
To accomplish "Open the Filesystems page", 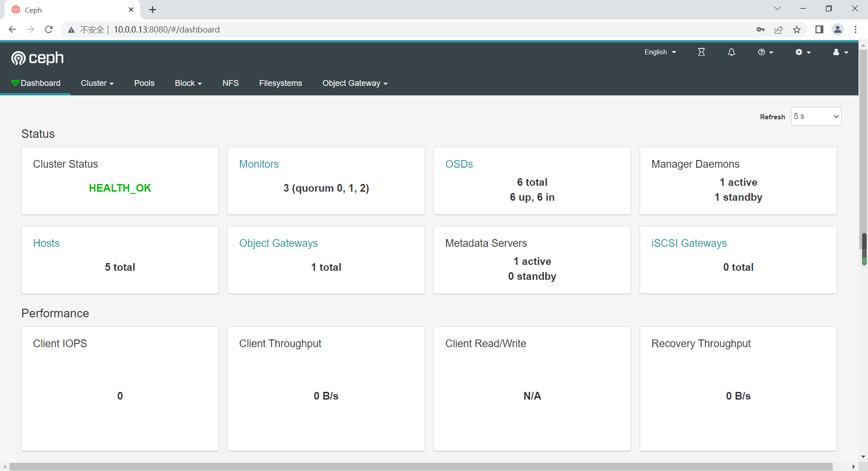I will pyautogui.click(x=280, y=83).
